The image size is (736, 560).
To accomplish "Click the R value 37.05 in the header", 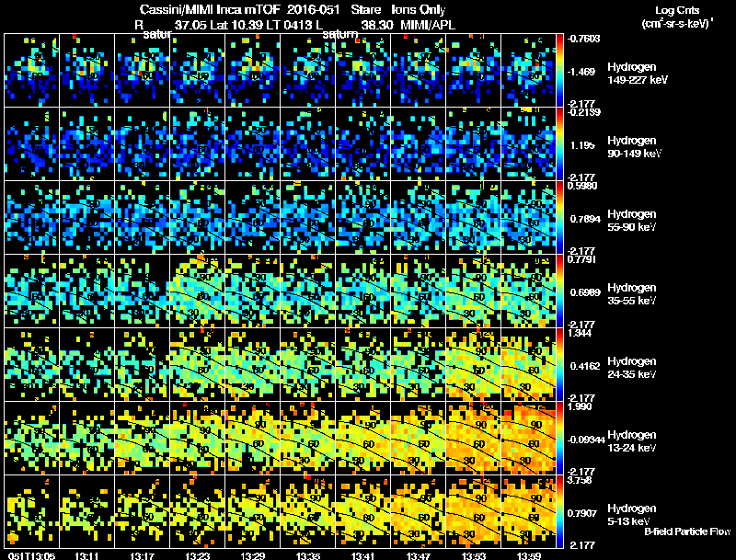I will coord(190,25).
